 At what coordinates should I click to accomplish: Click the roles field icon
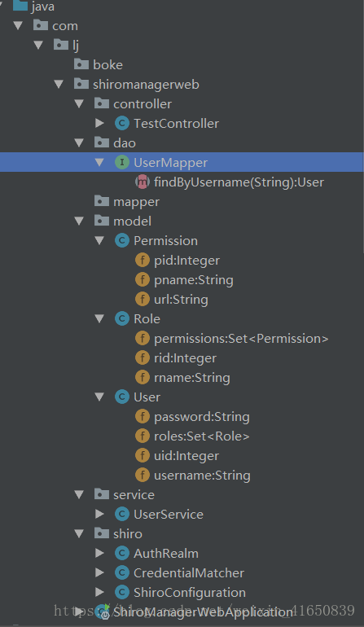click(x=143, y=436)
